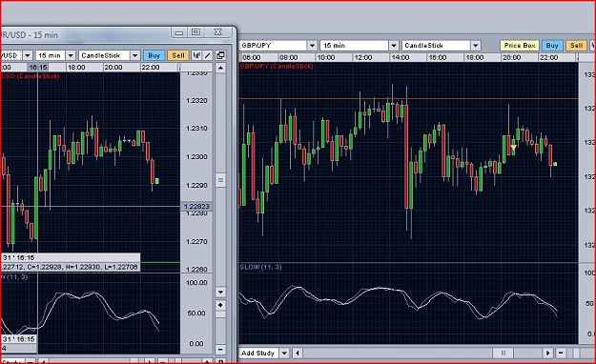The height and width of the screenshot is (364, 596).
Task: Click the 16:15 highlighted time marker
Action: point(37,68)
